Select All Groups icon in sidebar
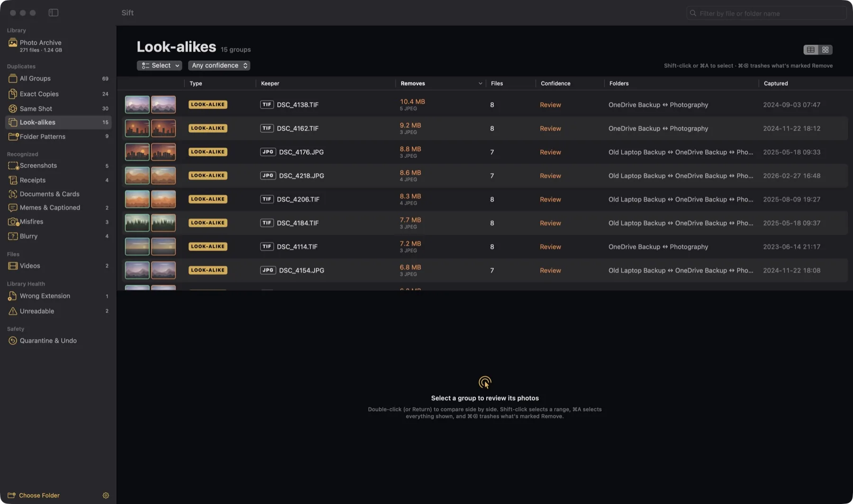 pyautogui.click(x=13, y=79)
